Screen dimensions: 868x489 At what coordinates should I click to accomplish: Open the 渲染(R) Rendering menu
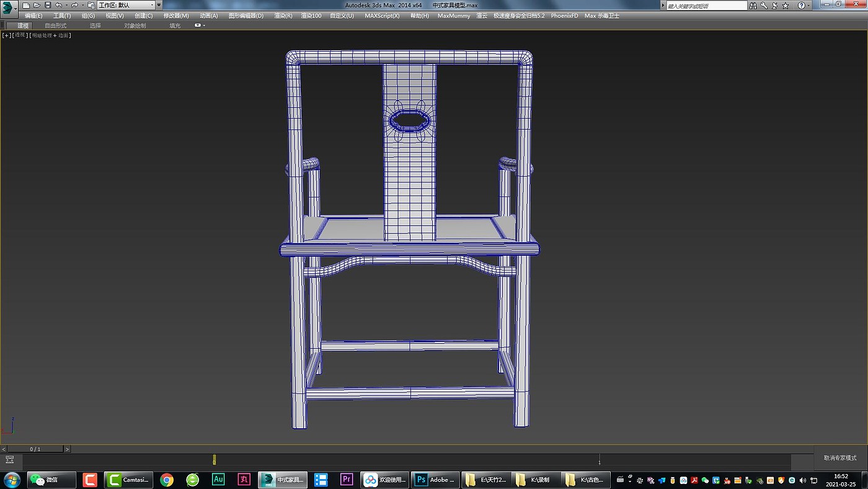(283, 16)
